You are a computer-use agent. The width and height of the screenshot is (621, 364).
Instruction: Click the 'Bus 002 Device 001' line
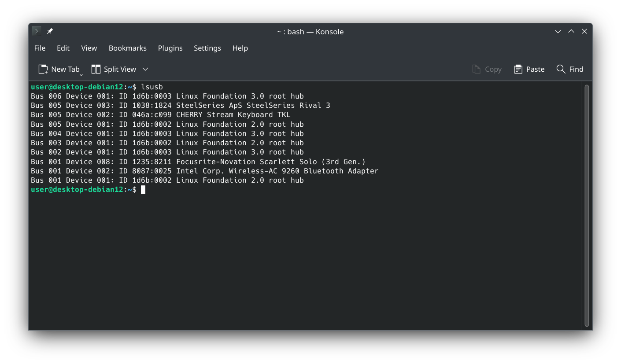pyautogui.click(x=167, y=152)
